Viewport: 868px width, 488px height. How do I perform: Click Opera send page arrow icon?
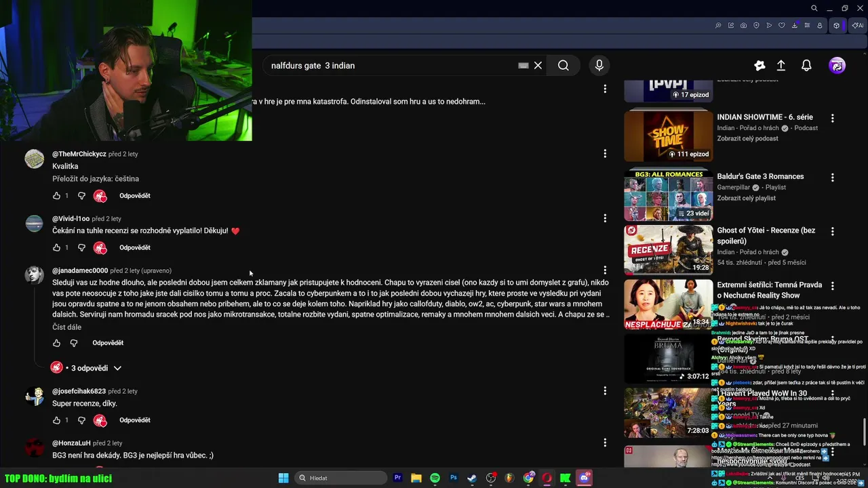pyautogui.click(x=769, y=26)
